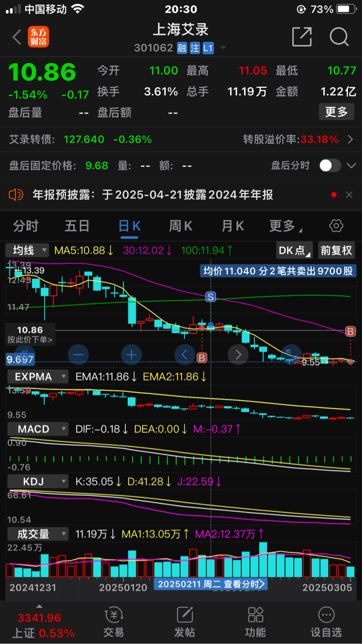
Task: Tap the battery icon in status bar
Action: point(346,9)
